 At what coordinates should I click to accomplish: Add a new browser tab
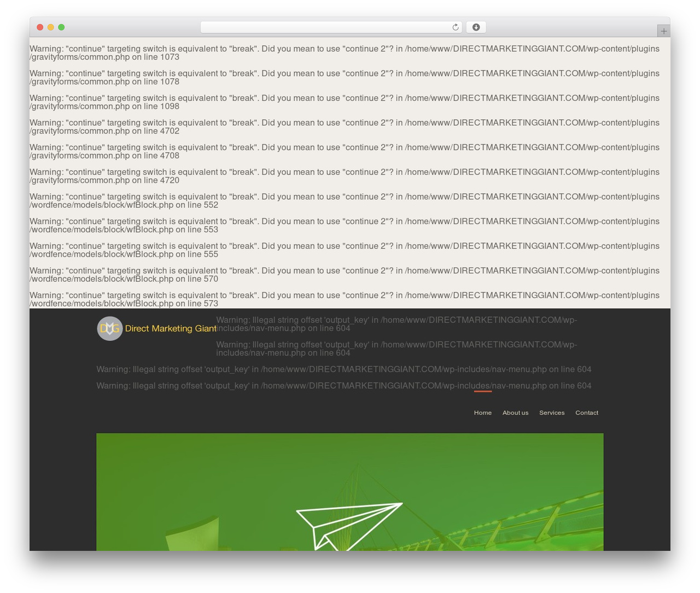tap(663, 31)
